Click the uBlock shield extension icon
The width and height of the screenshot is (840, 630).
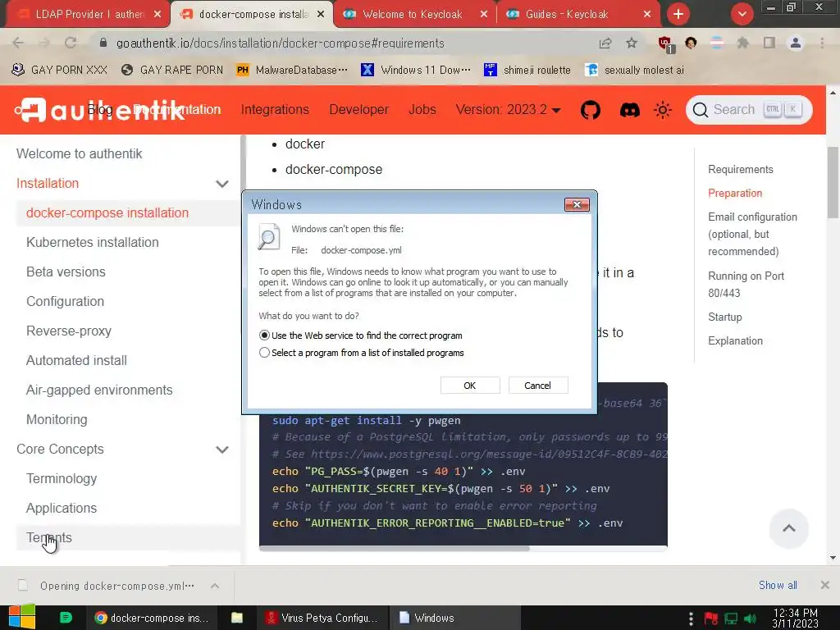pos(665,44)
